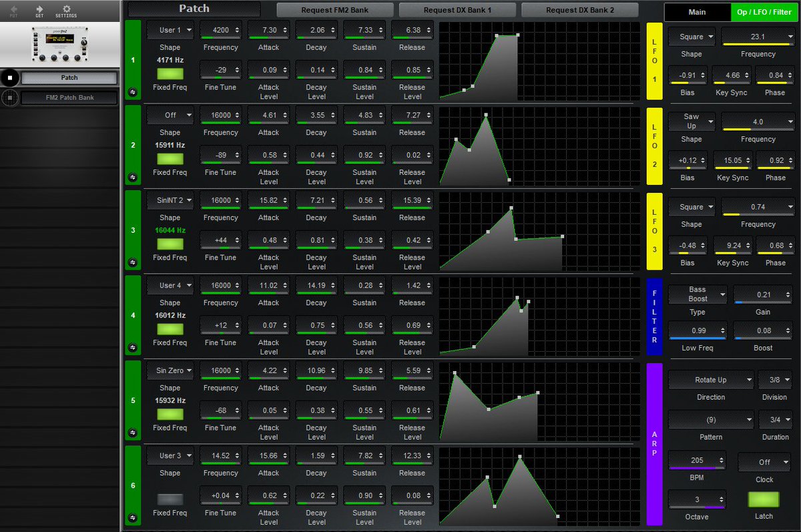The height and width of the screenshot is (532, 801).
Task: Open ARP Duration dropdown 3/4
Action: point(775,420)
